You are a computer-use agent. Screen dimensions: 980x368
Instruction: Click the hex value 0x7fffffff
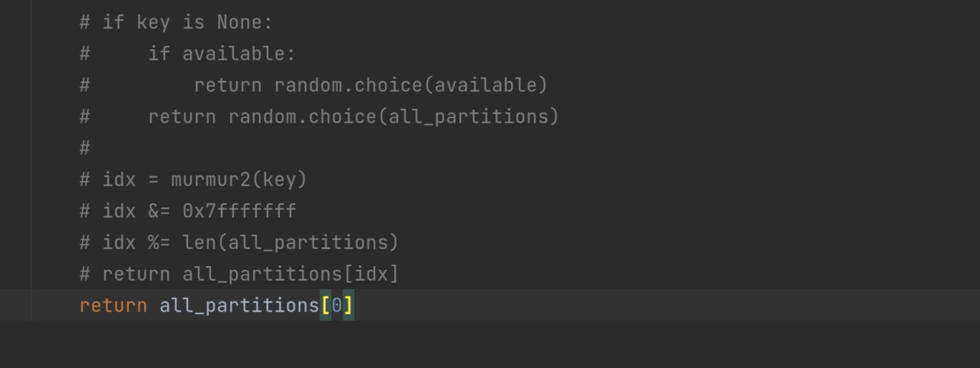coord(238,211)
